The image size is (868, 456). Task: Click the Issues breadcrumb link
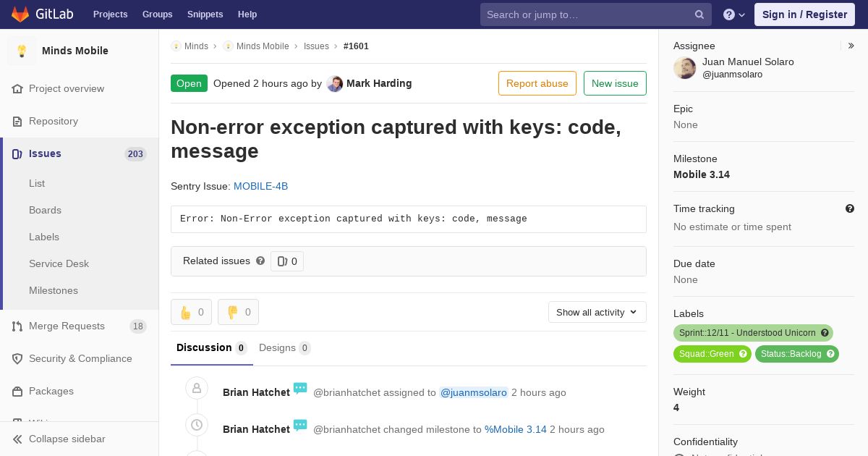point(316,46)
